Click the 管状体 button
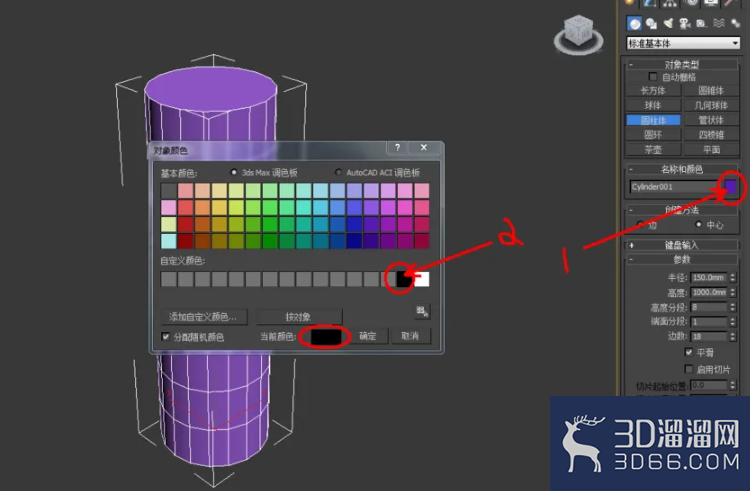Screen dimensions: 750x491 [711, 120]
